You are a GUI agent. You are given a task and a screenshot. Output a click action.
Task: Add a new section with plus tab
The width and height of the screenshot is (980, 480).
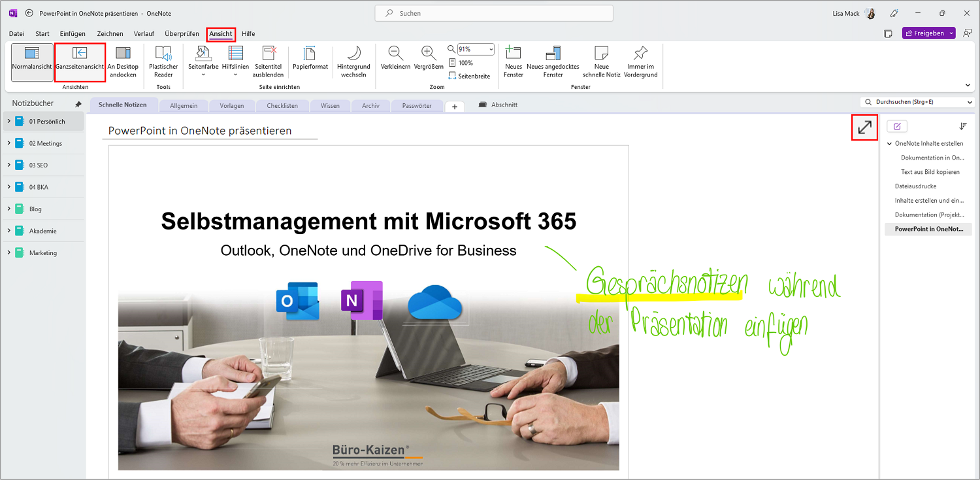coord(455,106)
